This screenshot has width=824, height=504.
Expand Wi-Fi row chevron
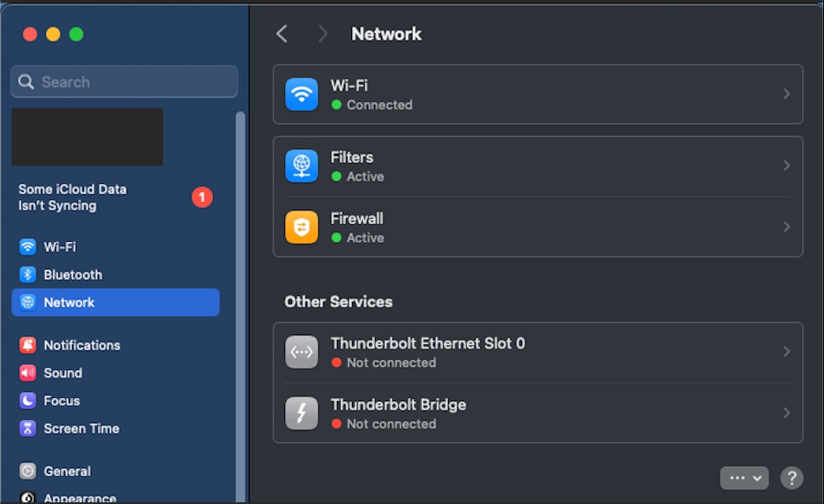click(786, 94)
